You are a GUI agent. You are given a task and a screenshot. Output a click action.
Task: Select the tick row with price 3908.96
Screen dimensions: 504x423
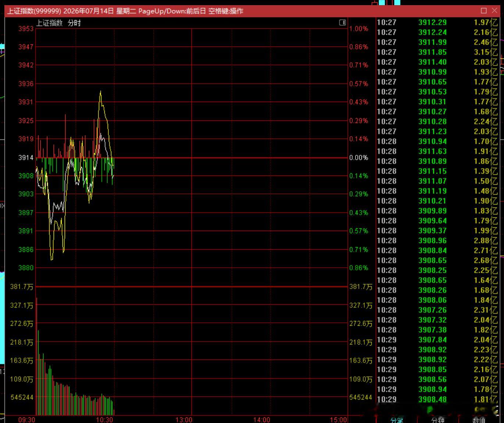pyautogui.click(x=437, y=241)
